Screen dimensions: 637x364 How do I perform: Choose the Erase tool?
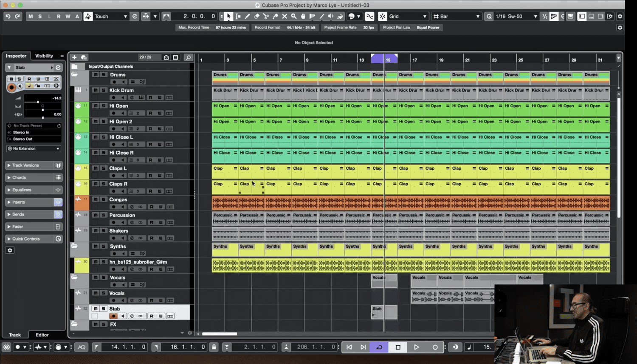256,16
